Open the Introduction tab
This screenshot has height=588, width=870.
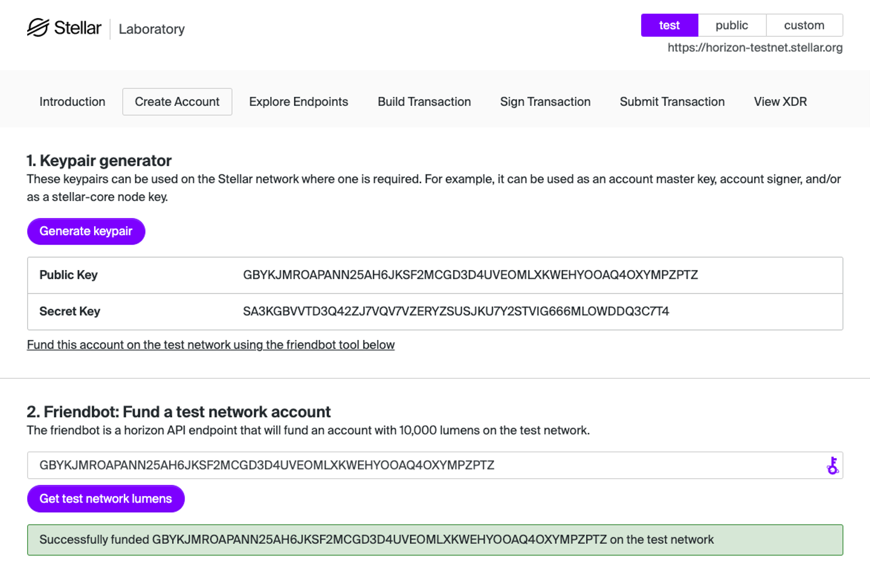click(72, 102)
